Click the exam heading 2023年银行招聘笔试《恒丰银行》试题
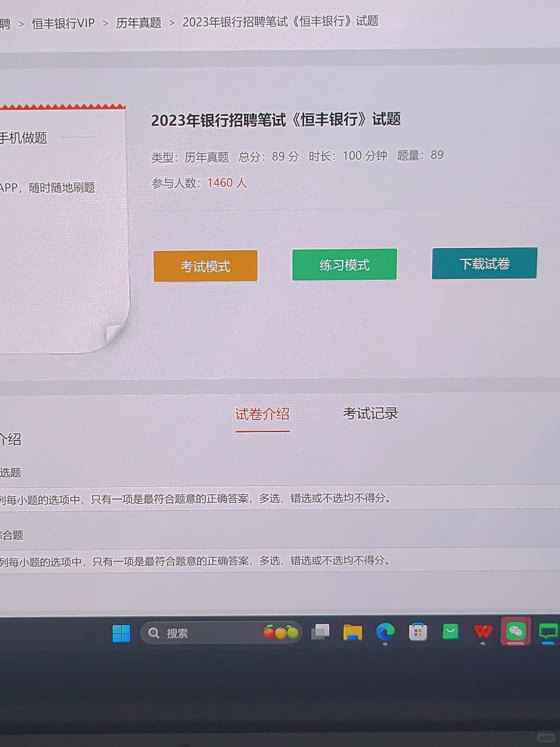 click(276, 120)
